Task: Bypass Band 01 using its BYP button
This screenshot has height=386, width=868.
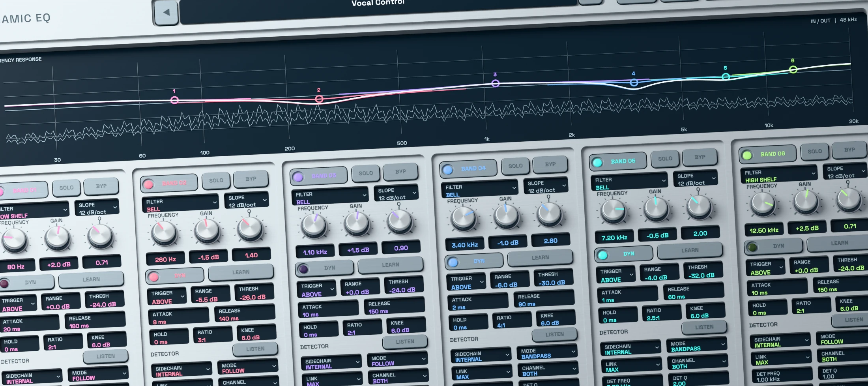Action: (x=101, y=186)
